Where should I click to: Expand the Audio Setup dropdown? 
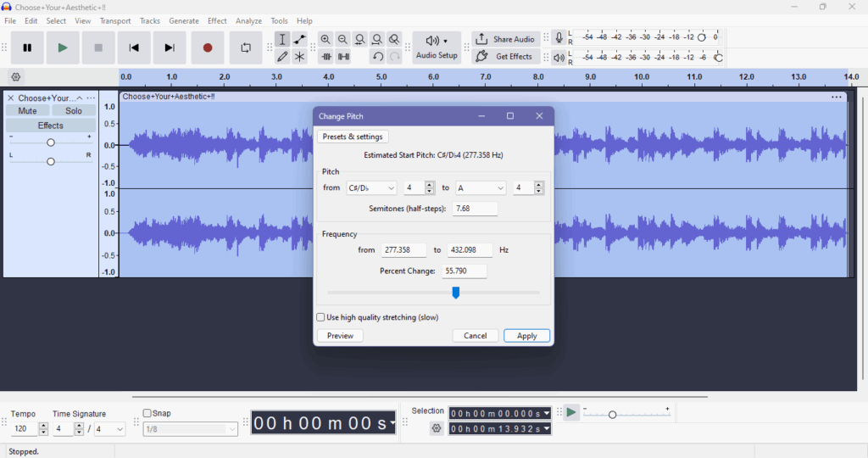(437, 47)
